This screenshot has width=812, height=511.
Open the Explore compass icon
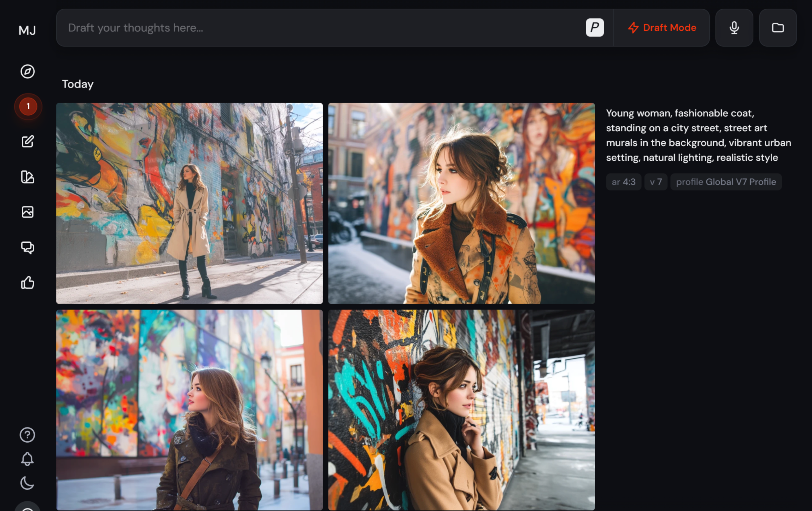point(28,72)
